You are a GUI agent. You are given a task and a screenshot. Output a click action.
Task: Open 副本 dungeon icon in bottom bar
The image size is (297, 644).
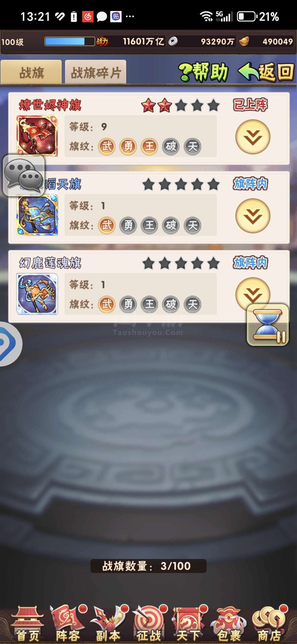(108, 624)
